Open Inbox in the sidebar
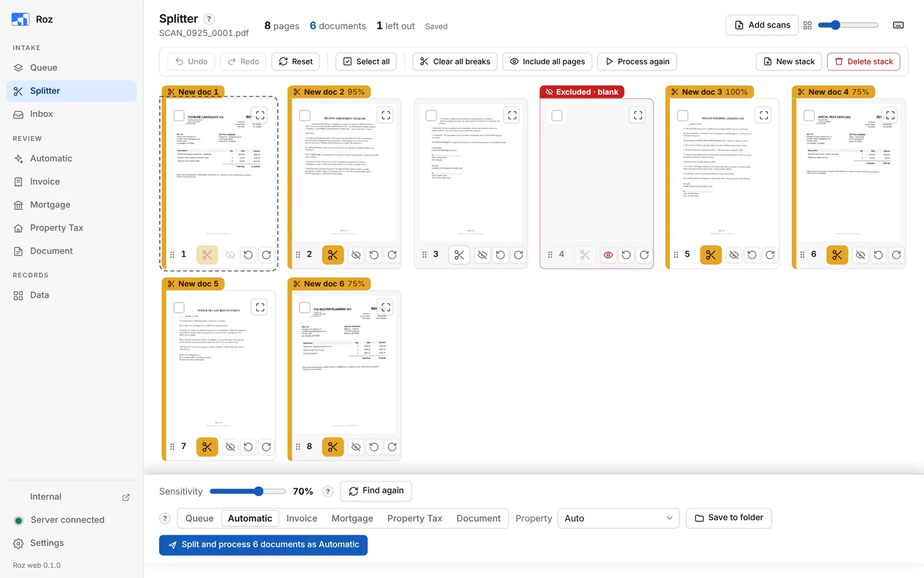924x578 pixels. click(72, 114)
